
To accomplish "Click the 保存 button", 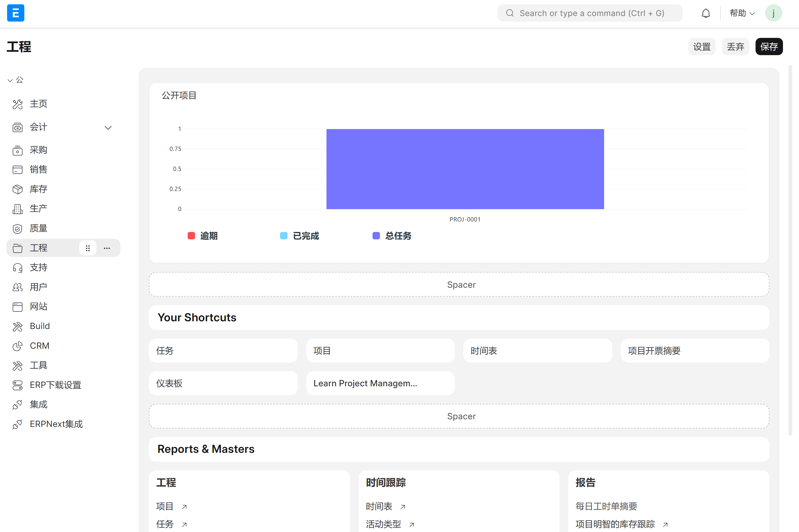I will click(x=769, y=47).
